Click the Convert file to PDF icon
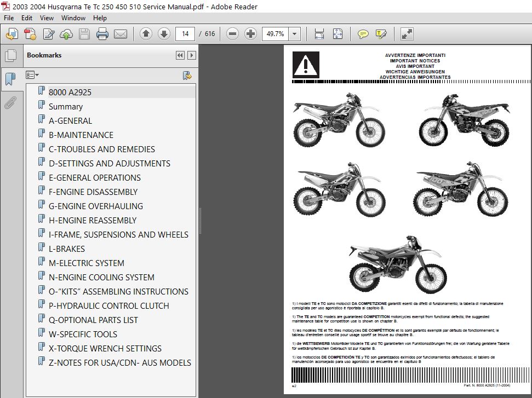532x398 pixels. [30, 34]
